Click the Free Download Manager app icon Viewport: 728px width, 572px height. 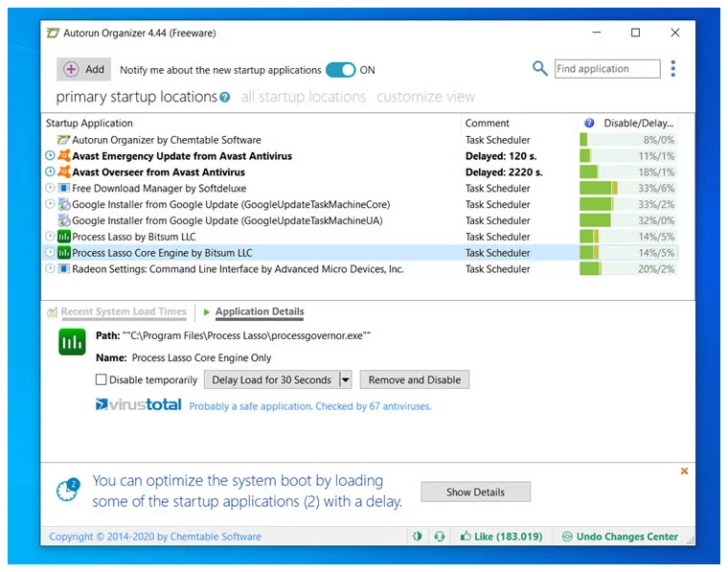pyautogui.click(x=64, y=188)
